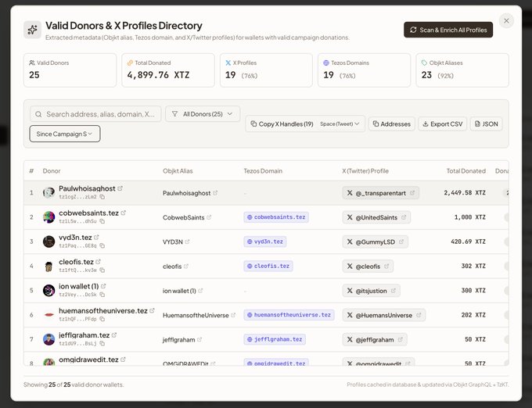This screenshot has width=532, height=408.
Task: Open @itsjustion X profile
Action: click(371, 291)
